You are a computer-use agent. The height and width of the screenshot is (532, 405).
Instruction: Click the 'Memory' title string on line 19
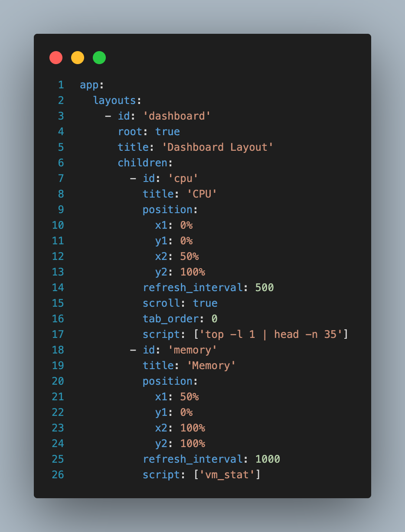[211, 366]
